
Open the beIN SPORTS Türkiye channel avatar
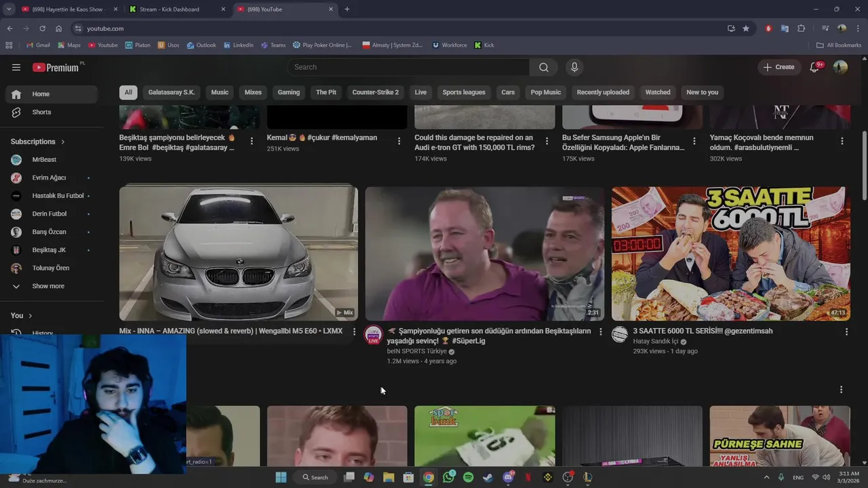click(373, 335)
